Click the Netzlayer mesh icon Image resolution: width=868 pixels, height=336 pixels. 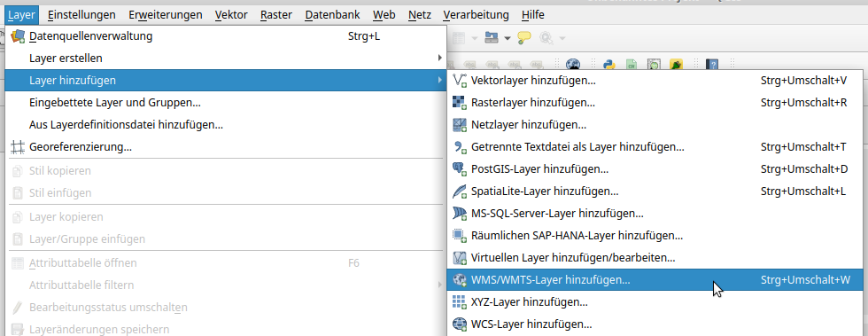coord(460,125)
